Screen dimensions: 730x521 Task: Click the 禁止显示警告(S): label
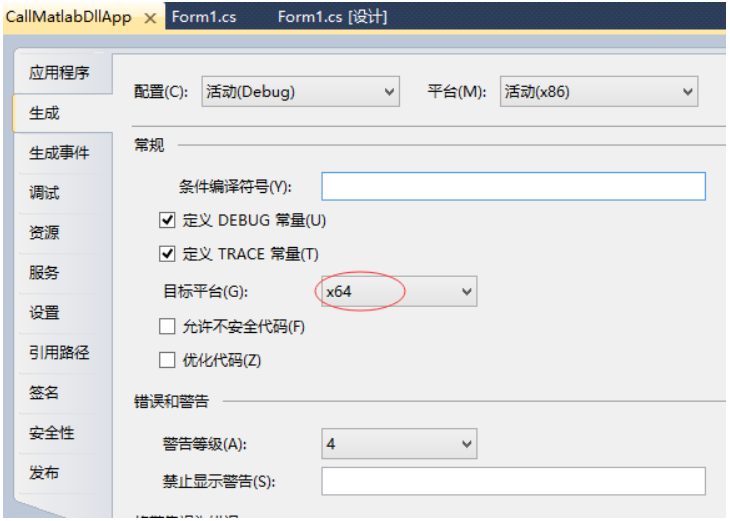click(219, 481)
